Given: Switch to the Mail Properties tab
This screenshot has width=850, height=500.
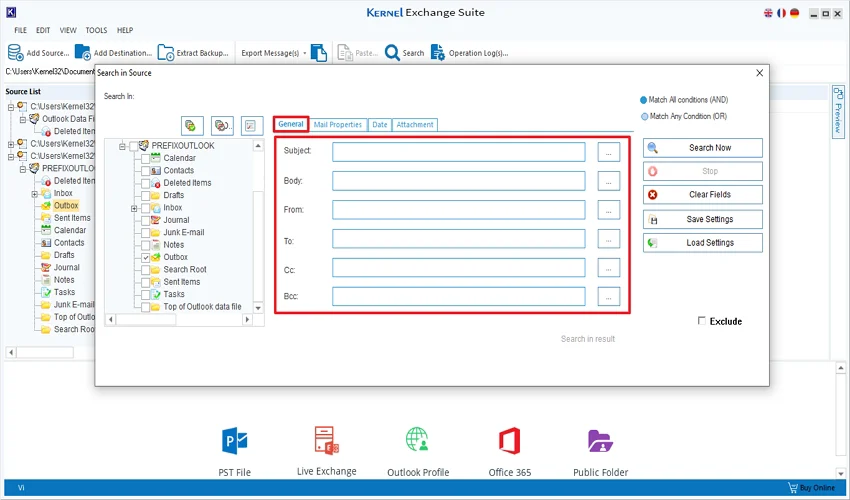Looking at the screenshot, I should pos(338,125).
